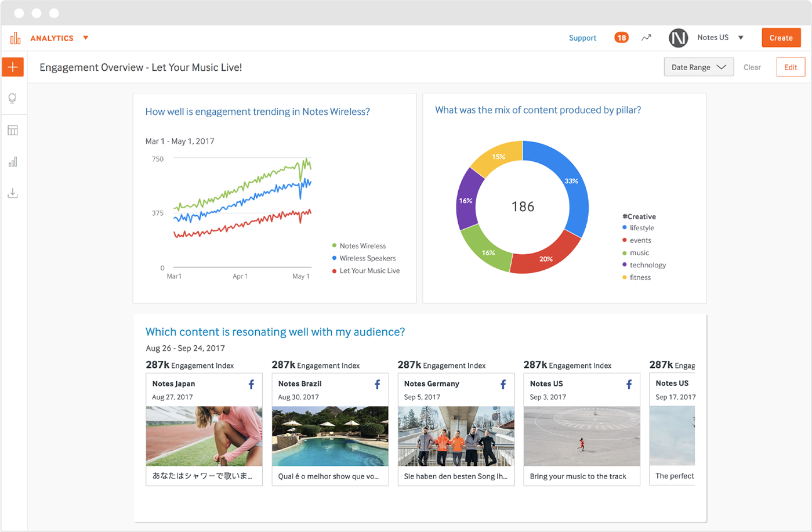The height and width of the screenshot is (532, 812).
Task: Toggle Let Your Music Live legend entry
Action: [x=366, y=271]
